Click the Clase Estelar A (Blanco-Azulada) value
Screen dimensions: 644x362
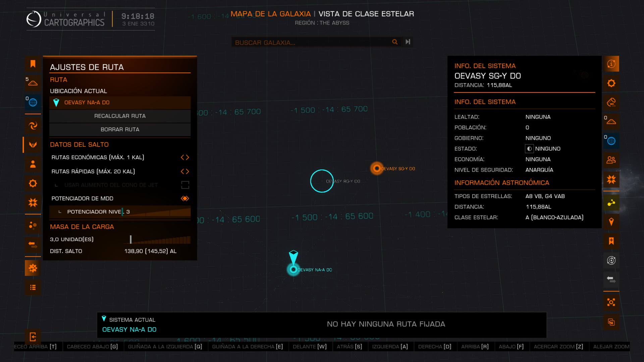pyautogui.click(x=554, y=217)
